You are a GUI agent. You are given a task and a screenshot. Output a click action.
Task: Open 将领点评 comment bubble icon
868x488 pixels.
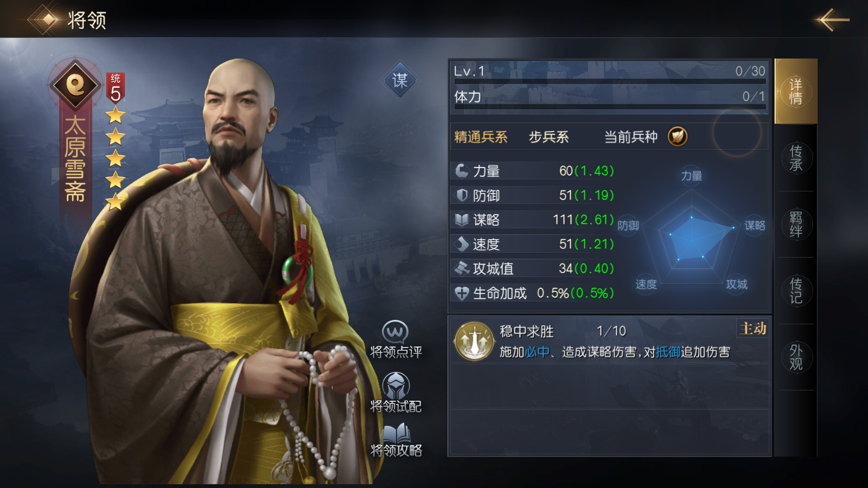tap(395, 331)
